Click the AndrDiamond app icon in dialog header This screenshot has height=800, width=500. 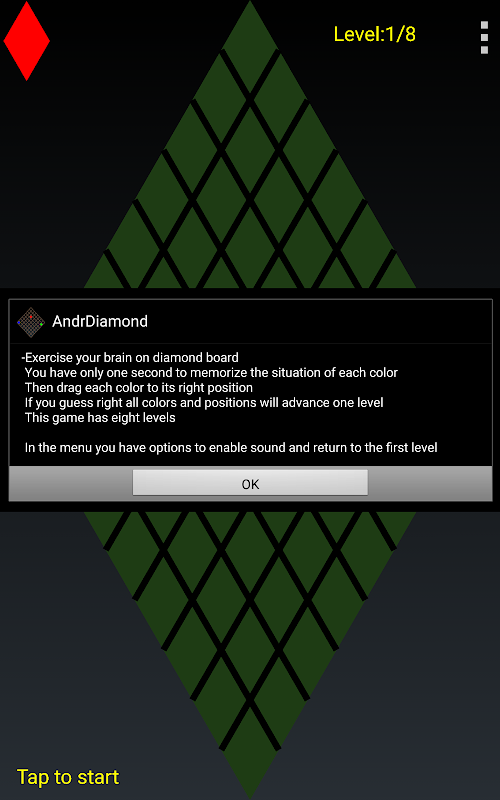click(31, 321)
